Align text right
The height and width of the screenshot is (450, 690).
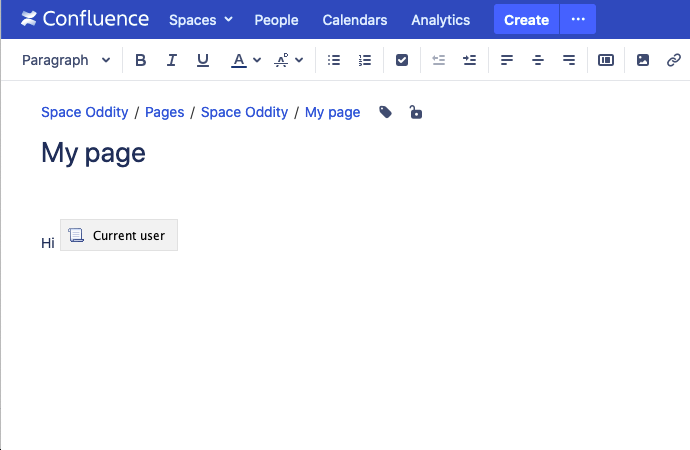569,60
